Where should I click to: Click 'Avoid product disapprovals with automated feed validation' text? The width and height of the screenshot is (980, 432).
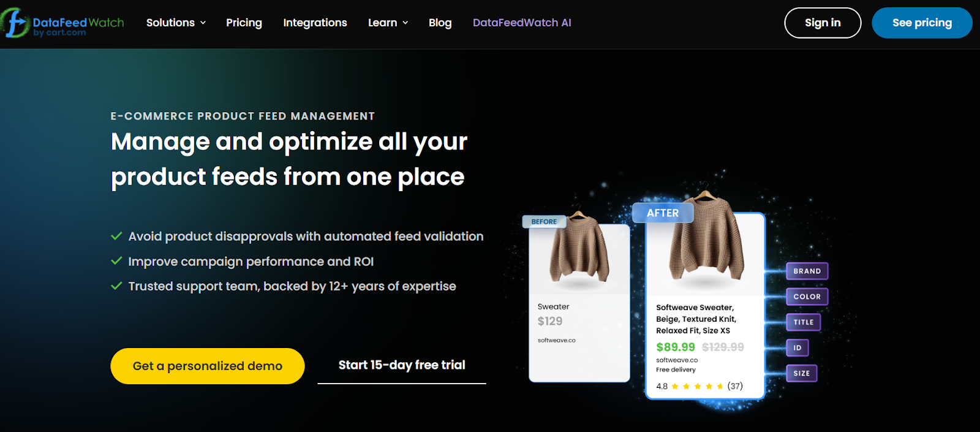[306, 237]
